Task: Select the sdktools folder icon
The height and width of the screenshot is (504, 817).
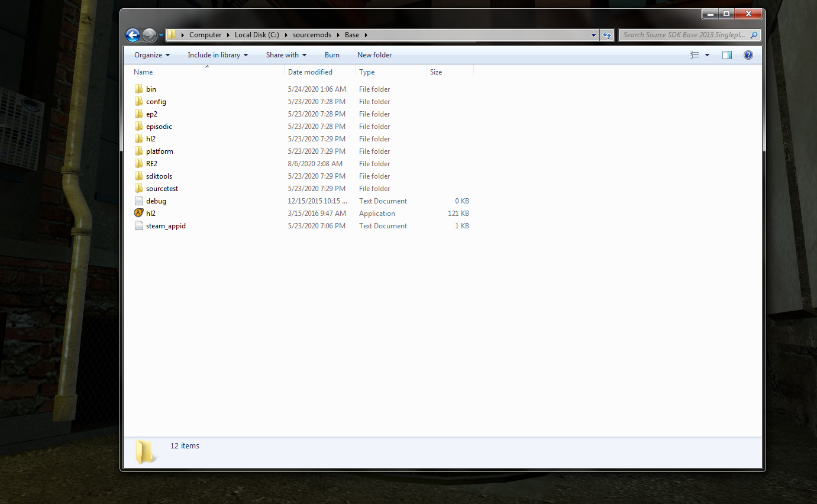Action: click(x=139, y=176)
